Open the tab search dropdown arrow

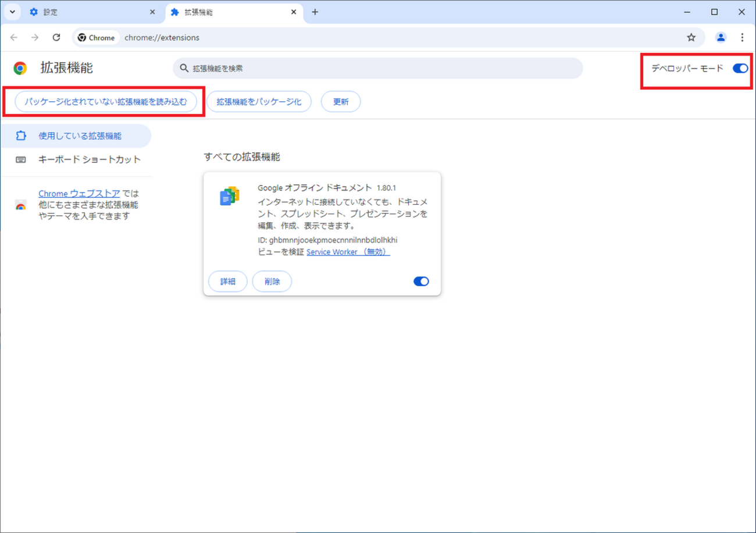[x=12, y=12]
